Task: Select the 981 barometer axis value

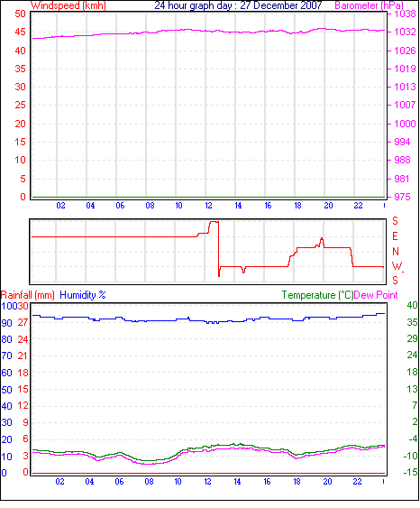Action: 402,179
